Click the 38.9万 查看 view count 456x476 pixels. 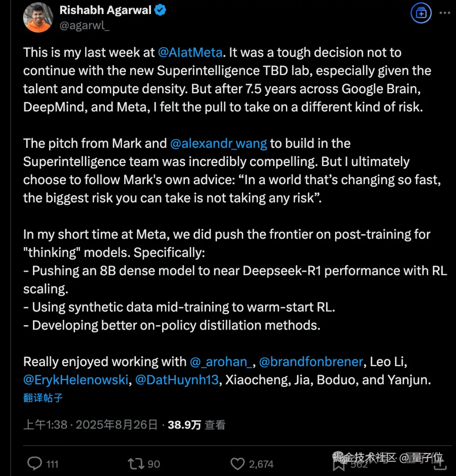(196, 424)
